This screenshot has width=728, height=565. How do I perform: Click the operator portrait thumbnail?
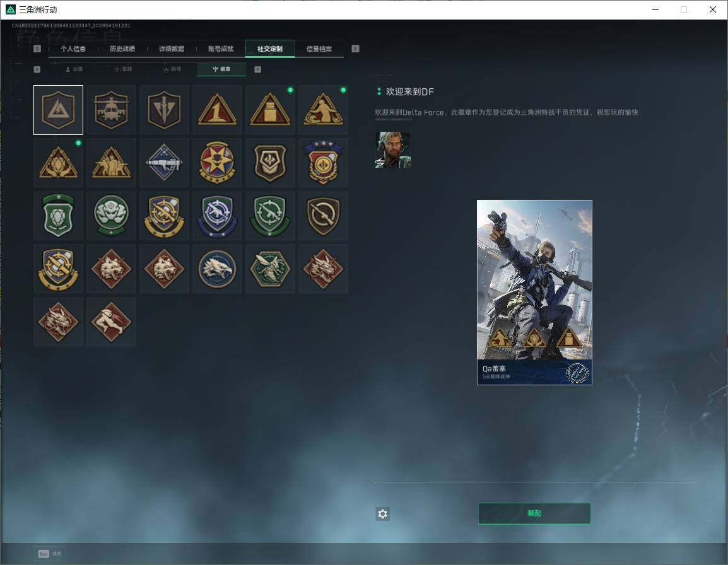click(392, 150)
